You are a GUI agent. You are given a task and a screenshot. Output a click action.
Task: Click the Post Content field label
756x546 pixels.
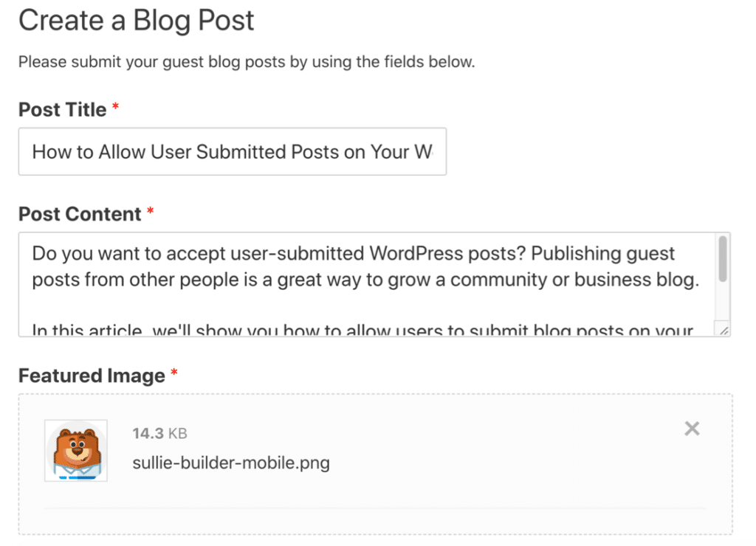(x=78, y=214)
